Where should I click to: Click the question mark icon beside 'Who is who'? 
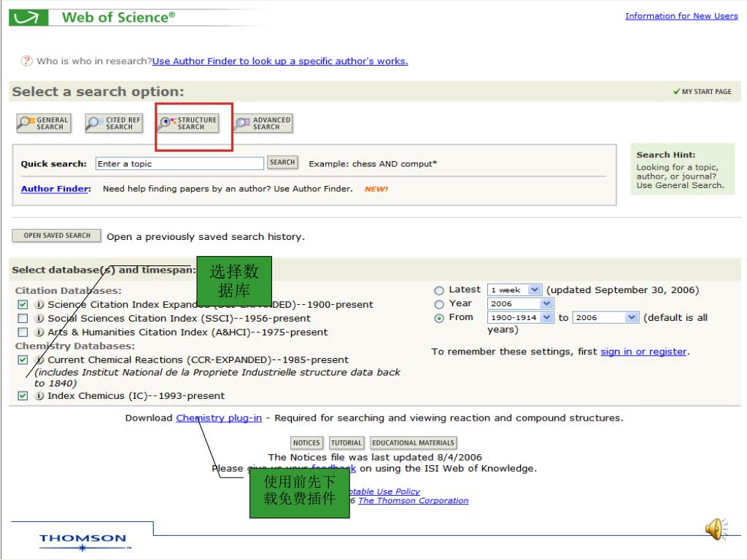coord(27,61)
